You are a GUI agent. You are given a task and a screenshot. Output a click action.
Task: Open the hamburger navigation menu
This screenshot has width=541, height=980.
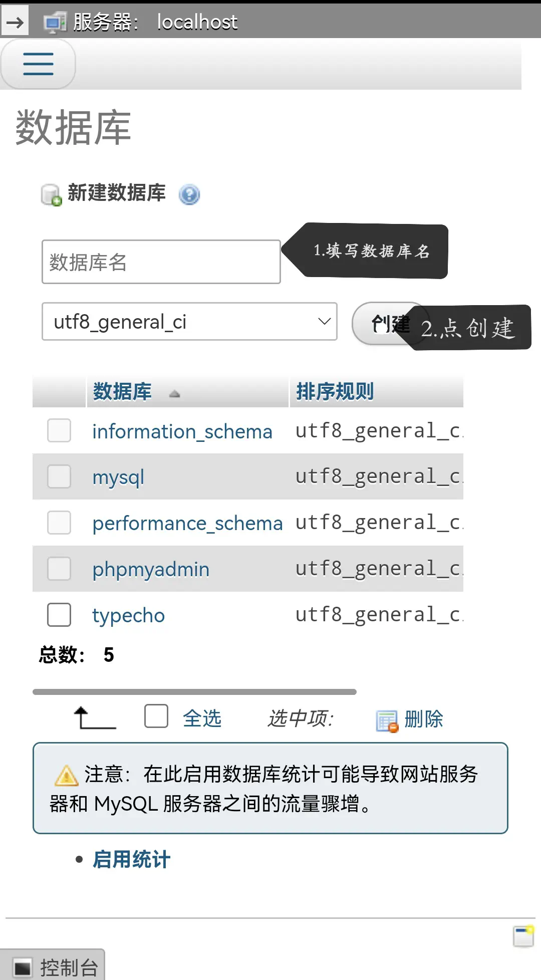tap(38, 64)
